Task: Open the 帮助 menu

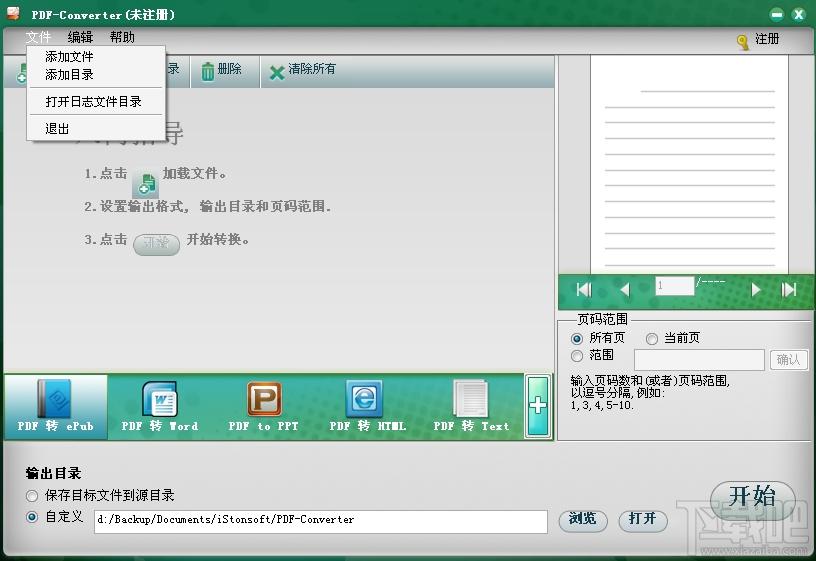Action: coord(122,37)
